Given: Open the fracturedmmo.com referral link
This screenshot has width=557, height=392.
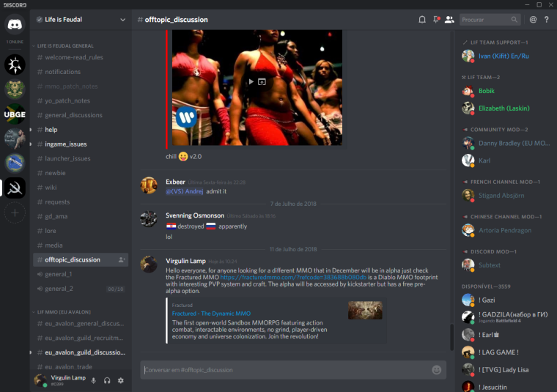Looking at the screenshot, I should [293, 277].
